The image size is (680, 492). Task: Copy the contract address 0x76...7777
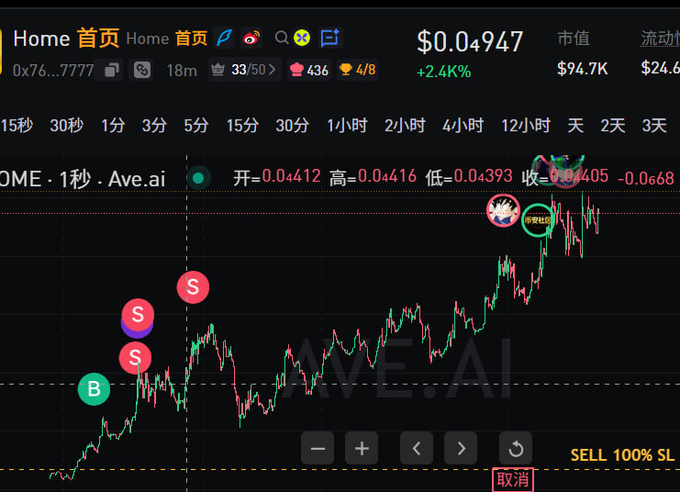112,70
